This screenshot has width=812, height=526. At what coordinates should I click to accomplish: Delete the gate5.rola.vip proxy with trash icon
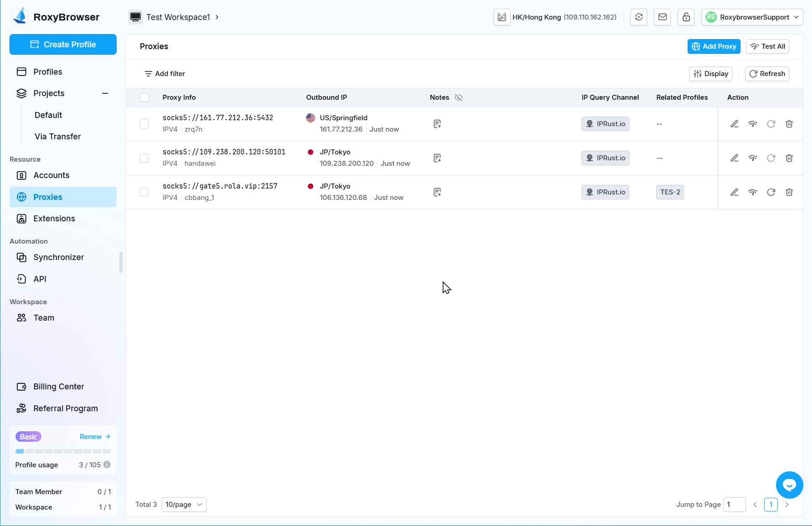click(x=789, y=192)
